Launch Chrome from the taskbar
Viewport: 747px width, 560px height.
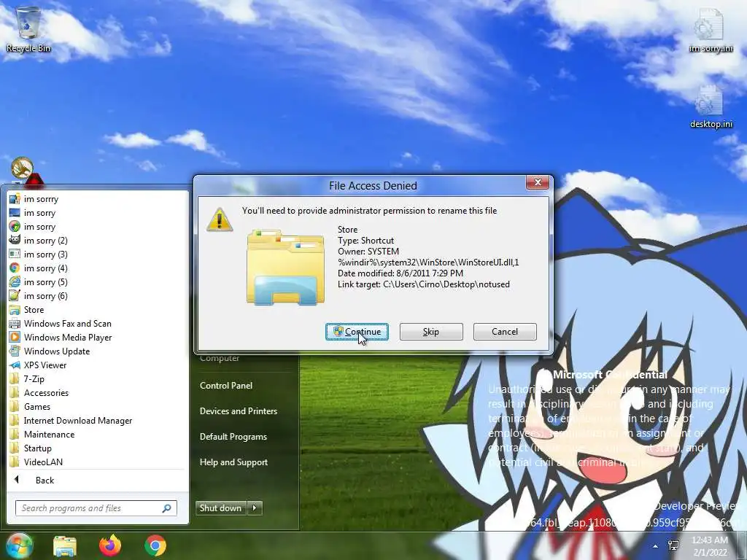pos(155,545)
